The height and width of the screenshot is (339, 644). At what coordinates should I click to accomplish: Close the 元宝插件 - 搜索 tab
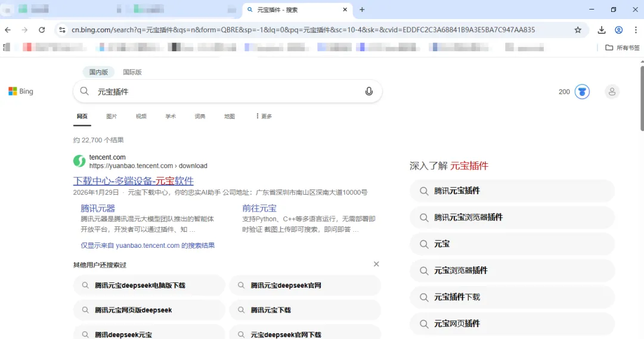click(x=345, y=10)
